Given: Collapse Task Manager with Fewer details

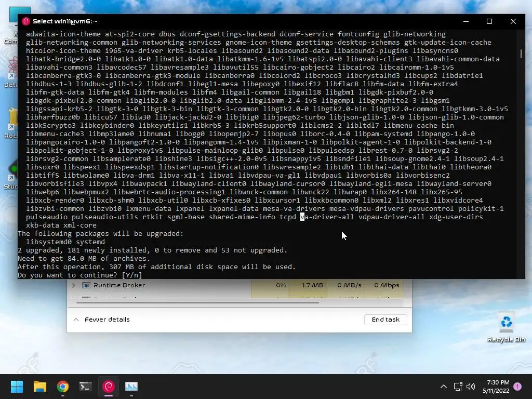Looking at the screenshot, I should click(x=101, y=320).
